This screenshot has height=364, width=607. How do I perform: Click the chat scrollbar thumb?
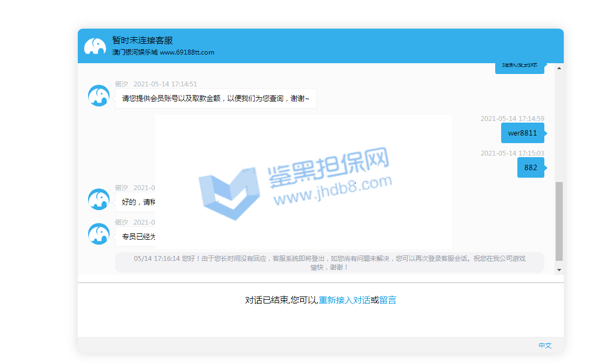[x=559, y=220]
